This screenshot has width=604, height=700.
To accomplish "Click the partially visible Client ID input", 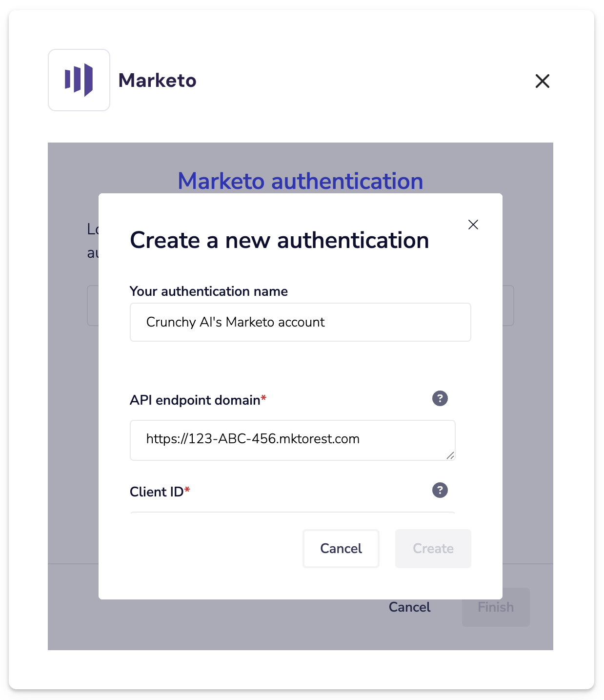I will [x=292, y=512].
